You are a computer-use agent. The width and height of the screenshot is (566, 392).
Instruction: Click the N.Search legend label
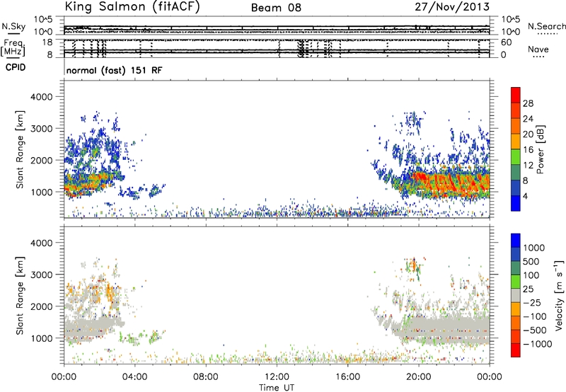(546, 26)
